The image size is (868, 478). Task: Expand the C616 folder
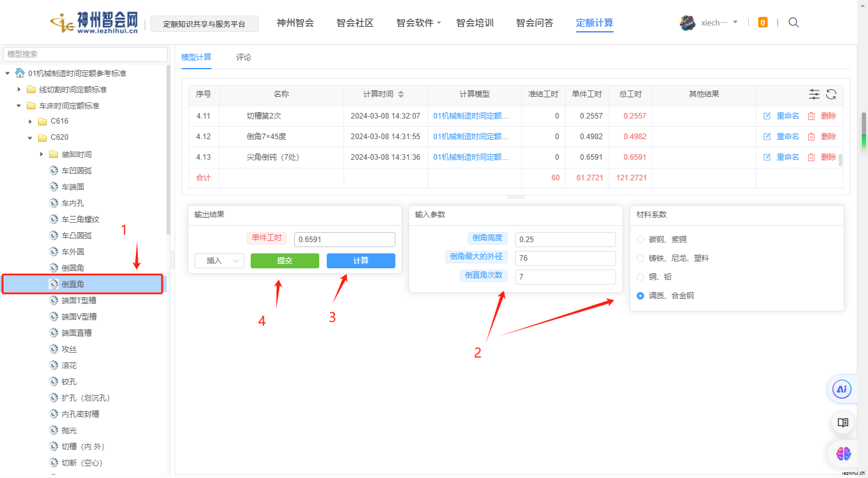coord(30,121)
